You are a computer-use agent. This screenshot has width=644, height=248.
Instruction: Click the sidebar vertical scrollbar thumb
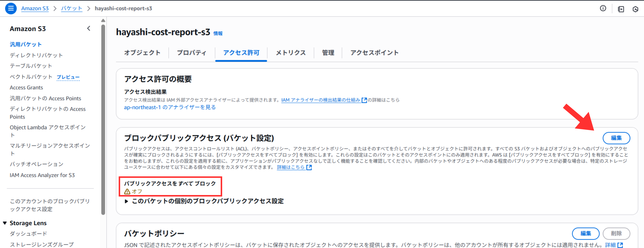103,120
